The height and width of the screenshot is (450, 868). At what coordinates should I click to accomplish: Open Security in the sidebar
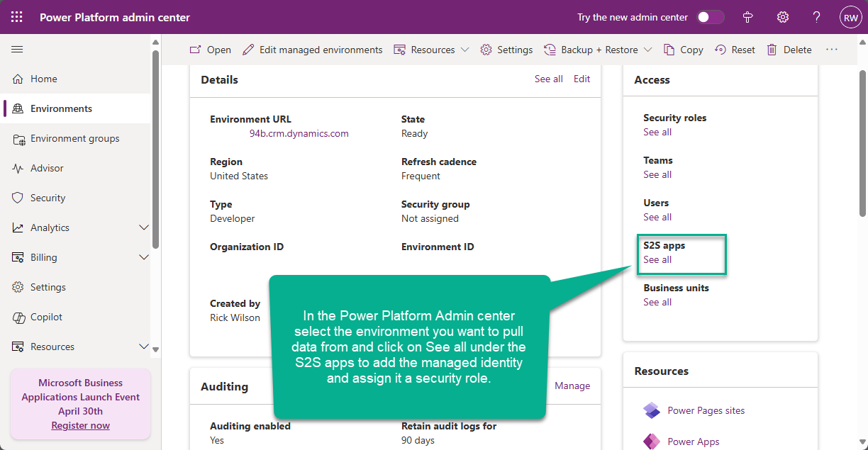point(76,198)
